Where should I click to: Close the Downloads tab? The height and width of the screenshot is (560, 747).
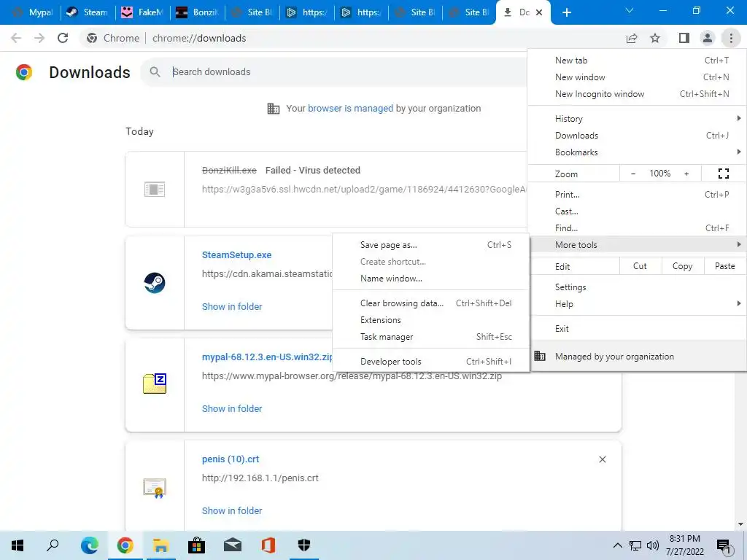click(539, 12)
